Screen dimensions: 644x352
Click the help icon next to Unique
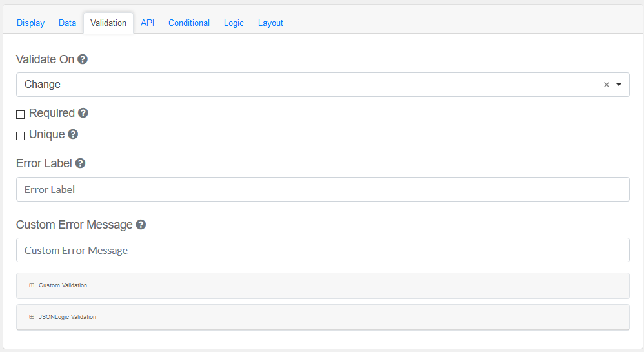73,134
